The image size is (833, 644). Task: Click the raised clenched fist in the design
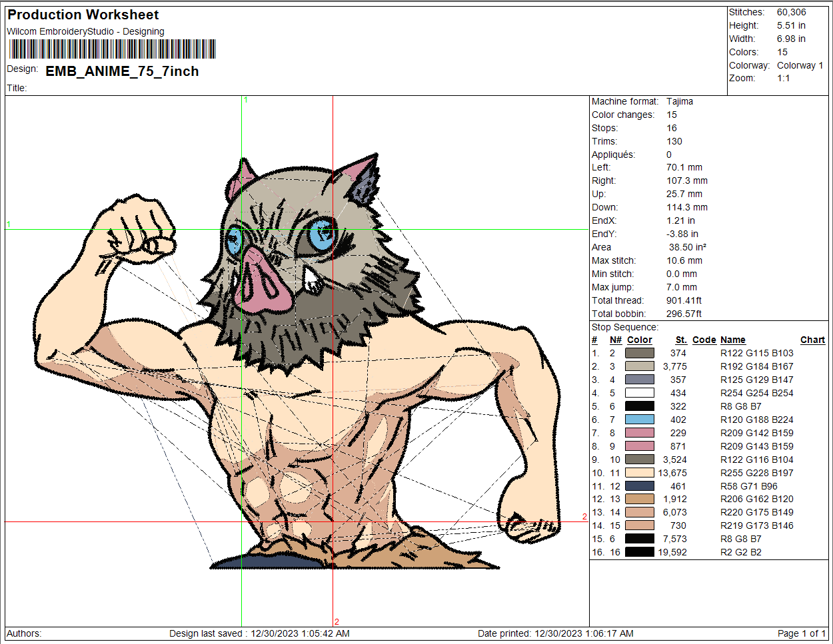141,225
